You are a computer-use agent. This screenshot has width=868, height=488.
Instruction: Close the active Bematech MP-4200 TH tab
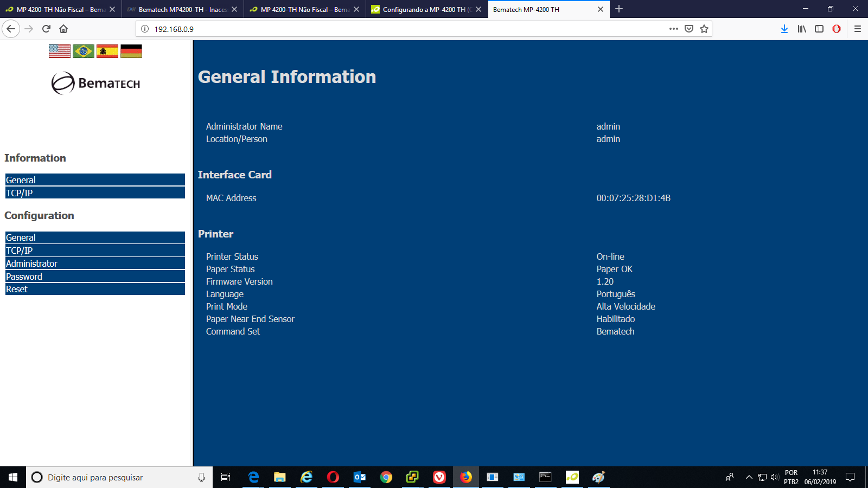pos(601,9)
